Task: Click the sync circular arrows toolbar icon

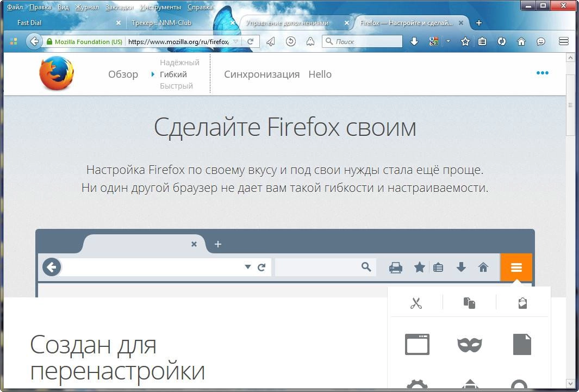Action: point(501,42)
